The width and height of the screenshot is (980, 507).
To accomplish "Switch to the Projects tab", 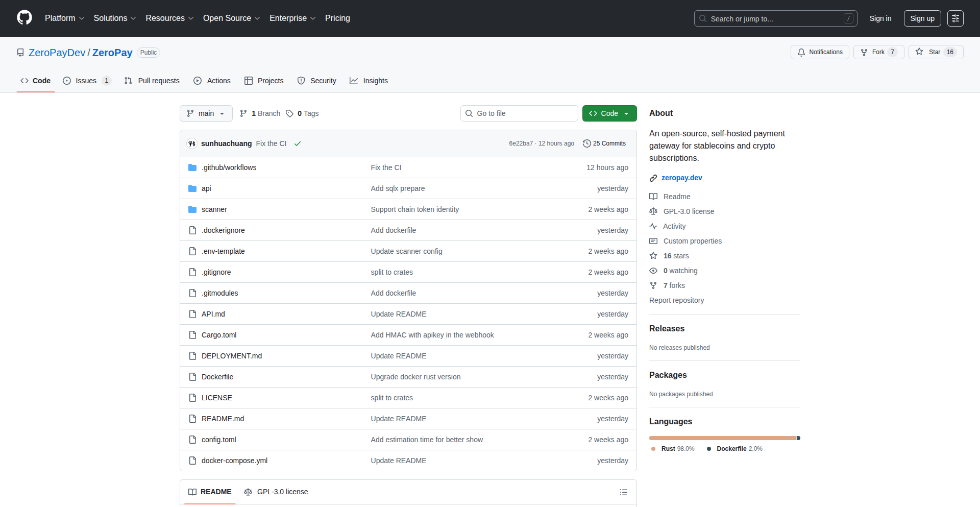I will click(264, 81).
